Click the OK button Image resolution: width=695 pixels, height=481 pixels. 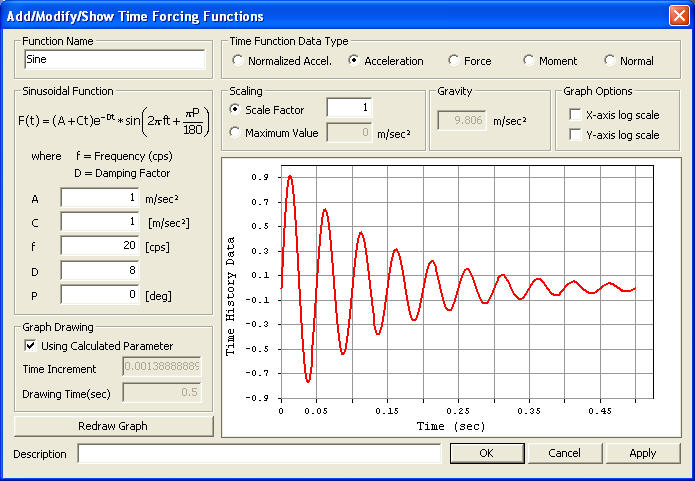tap(486, 453)
